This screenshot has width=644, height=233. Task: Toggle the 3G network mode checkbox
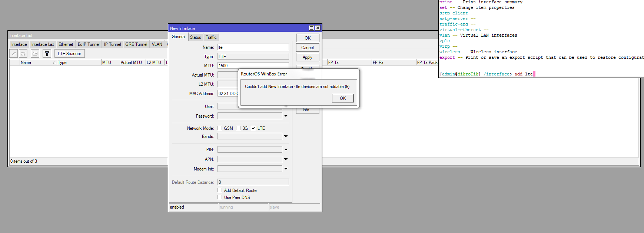tap(238, 128)
